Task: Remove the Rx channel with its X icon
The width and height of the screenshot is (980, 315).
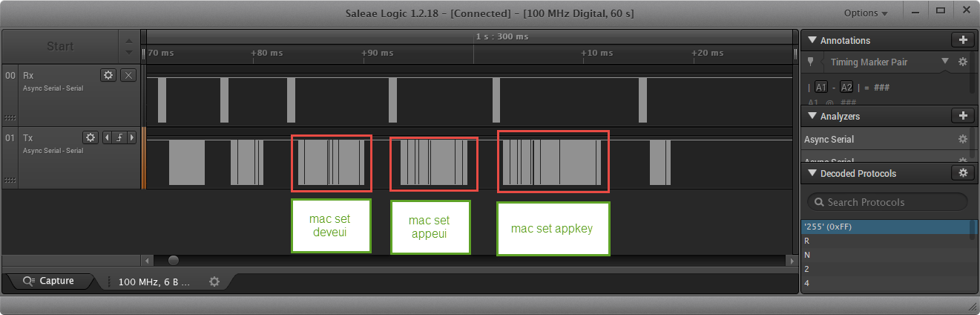Action: coord(128,75)
